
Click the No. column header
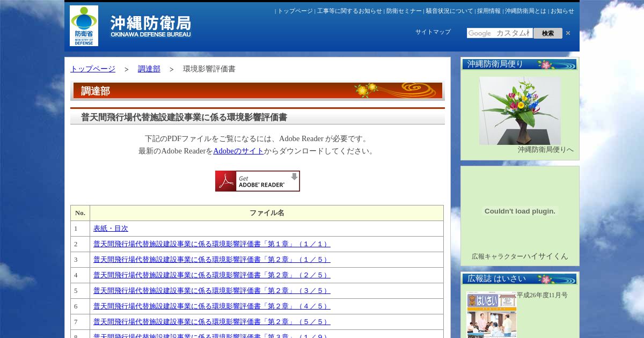80,213
